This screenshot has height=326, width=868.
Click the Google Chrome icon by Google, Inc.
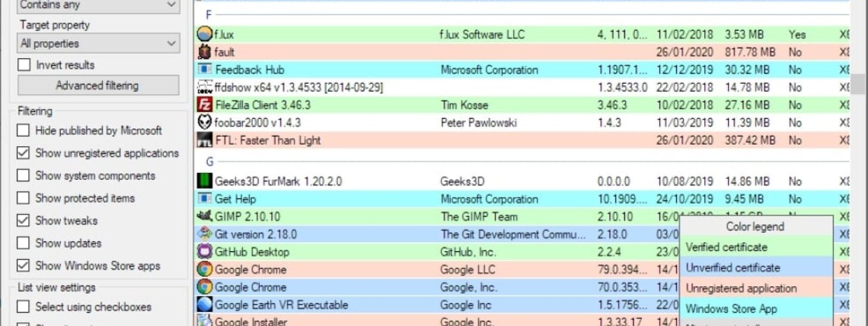pos(205,287)
